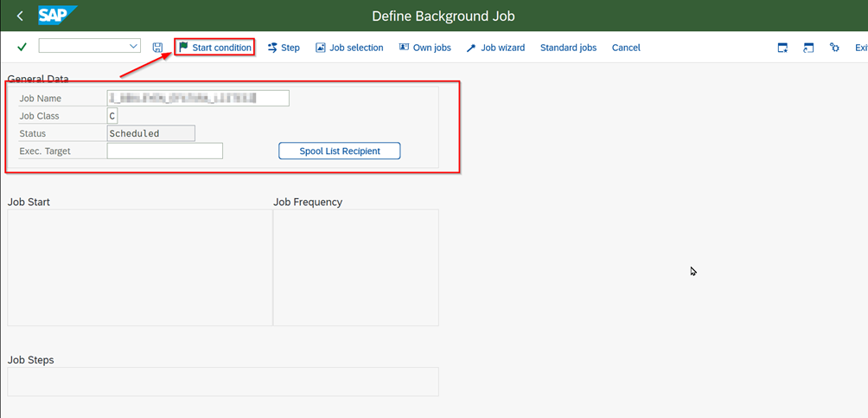The height and width of the screenshot is (418, 868).
Task: Open Standard jobs
Action: (568, 48)
